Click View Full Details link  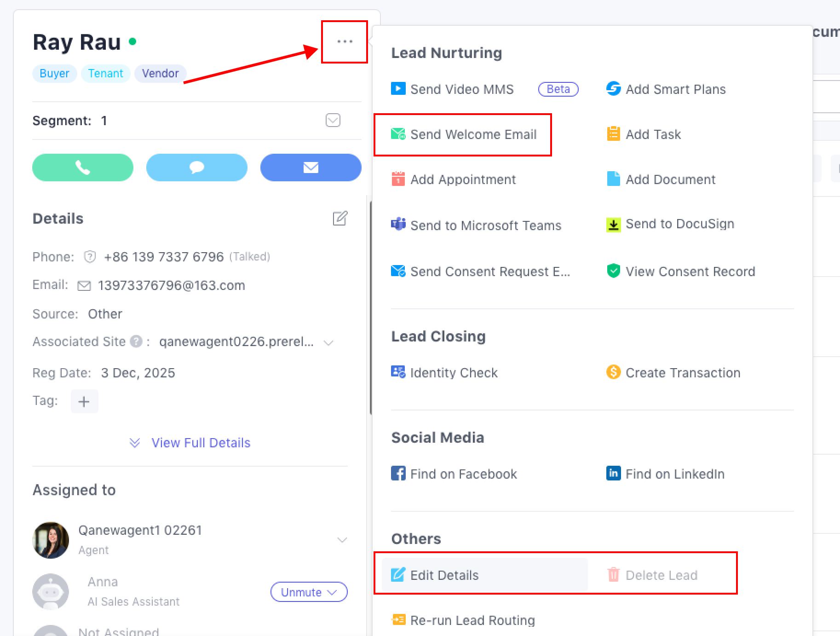tap(201, 443)
